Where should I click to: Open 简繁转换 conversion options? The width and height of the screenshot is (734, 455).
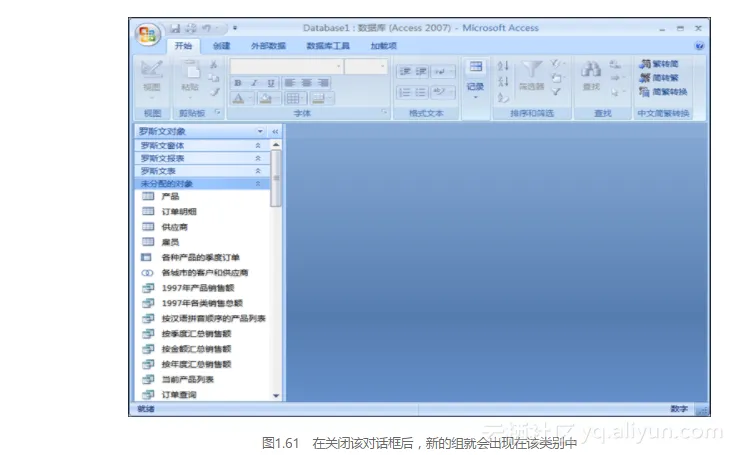tap(664, 92)
